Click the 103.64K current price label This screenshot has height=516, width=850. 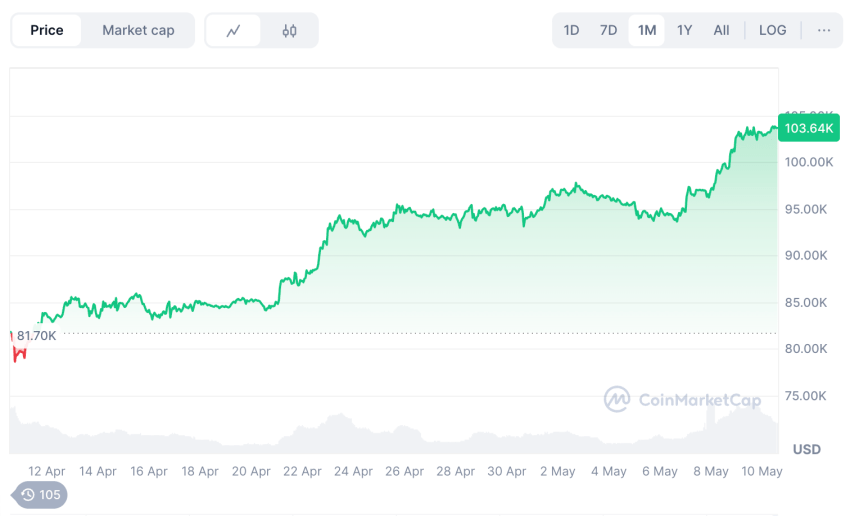coord(809,128)
